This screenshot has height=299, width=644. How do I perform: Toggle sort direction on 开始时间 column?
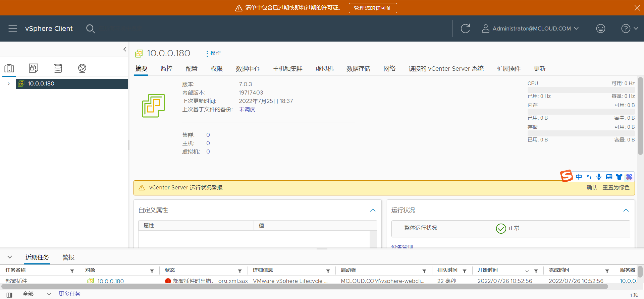527,271
